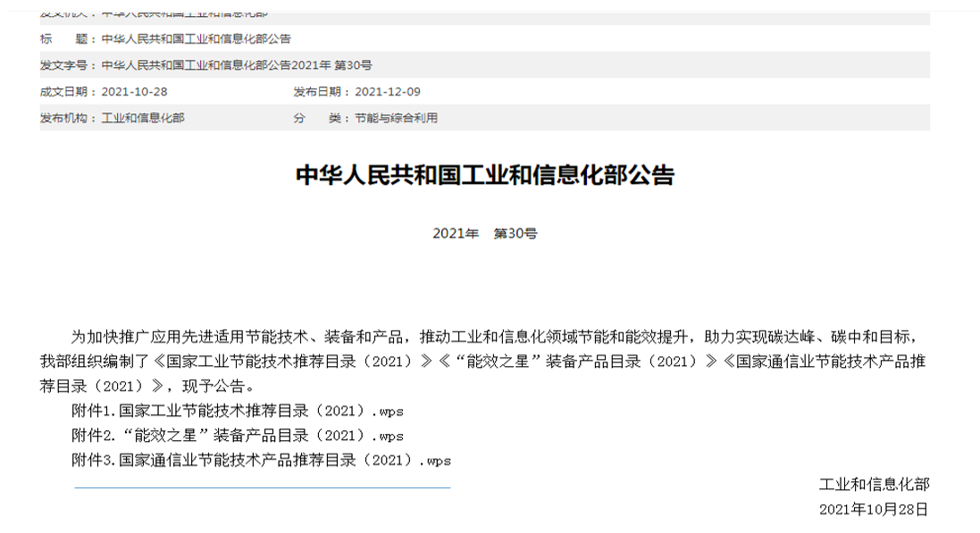Viewport: 980px width, 533px height.
Task: Select the closing date 2021年10月28日
Action: 874,509
